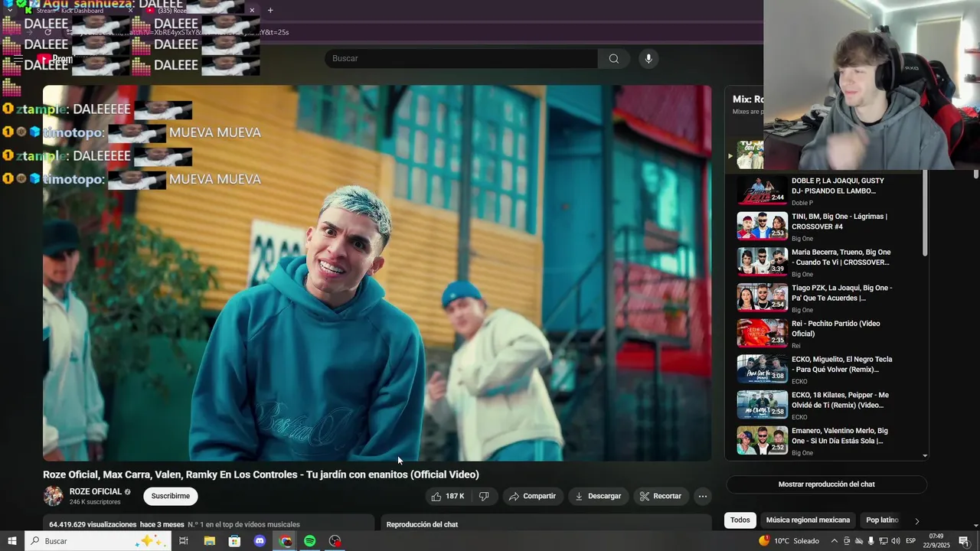Switch to Chrome in taskbar
This screenshot has width=980, height=551.
[x=285, y=541]
